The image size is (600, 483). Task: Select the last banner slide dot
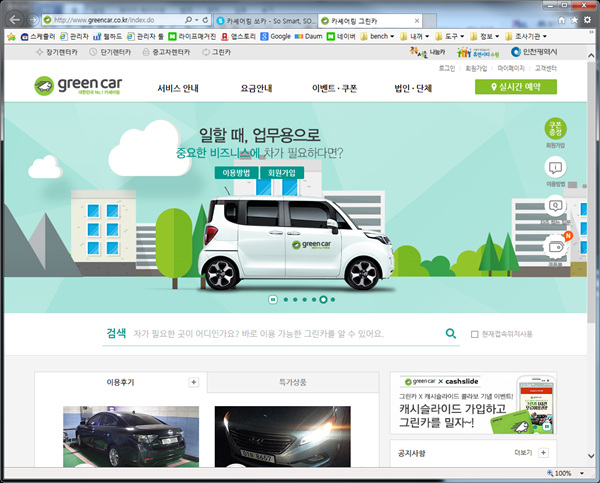(x=333, y=300)
